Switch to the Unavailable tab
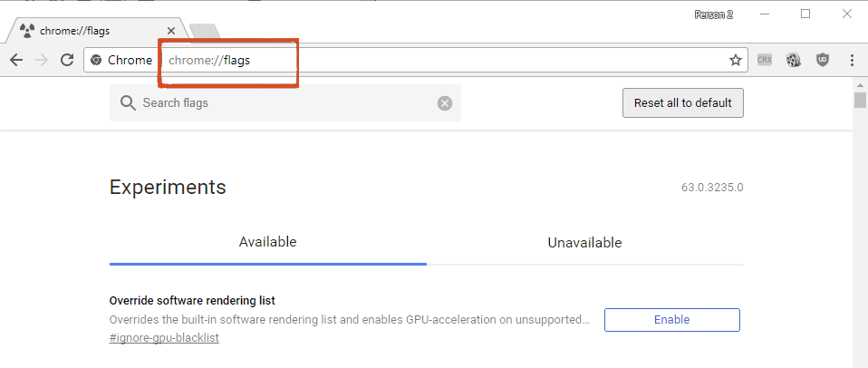The width and height of the screenshot is (868, 368). click(584, 243)
